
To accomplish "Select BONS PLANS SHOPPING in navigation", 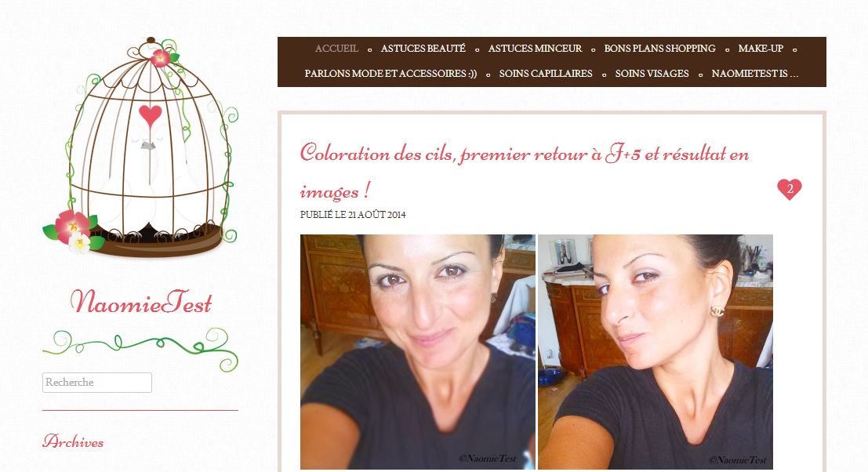I will [660, 49].
